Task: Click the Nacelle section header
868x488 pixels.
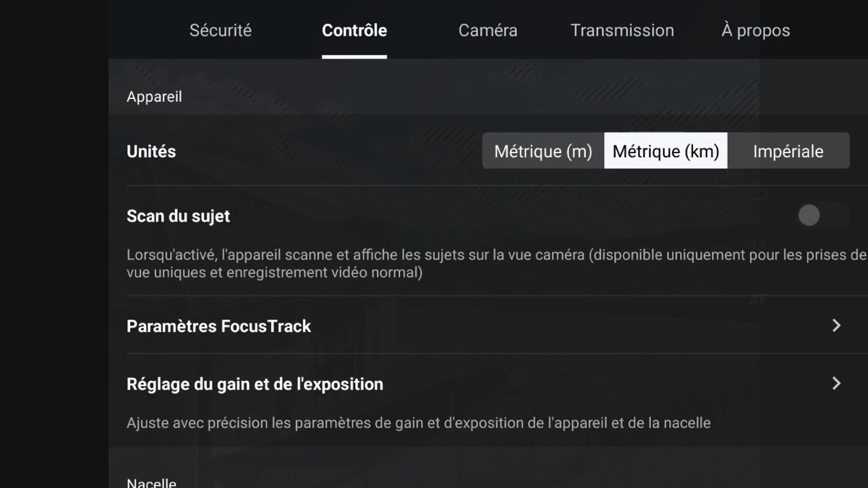Action: coord(151,483)
